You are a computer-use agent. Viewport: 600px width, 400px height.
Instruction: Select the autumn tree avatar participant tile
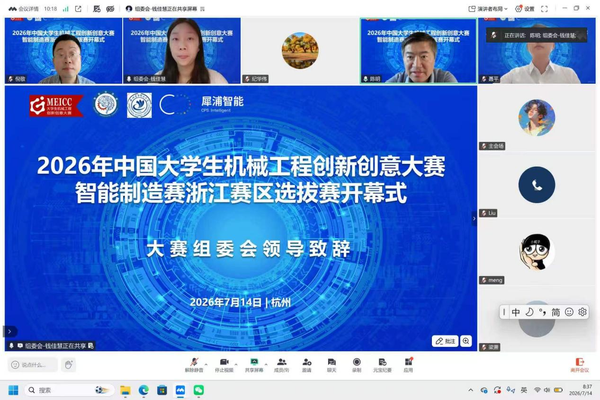click(300, 51)
